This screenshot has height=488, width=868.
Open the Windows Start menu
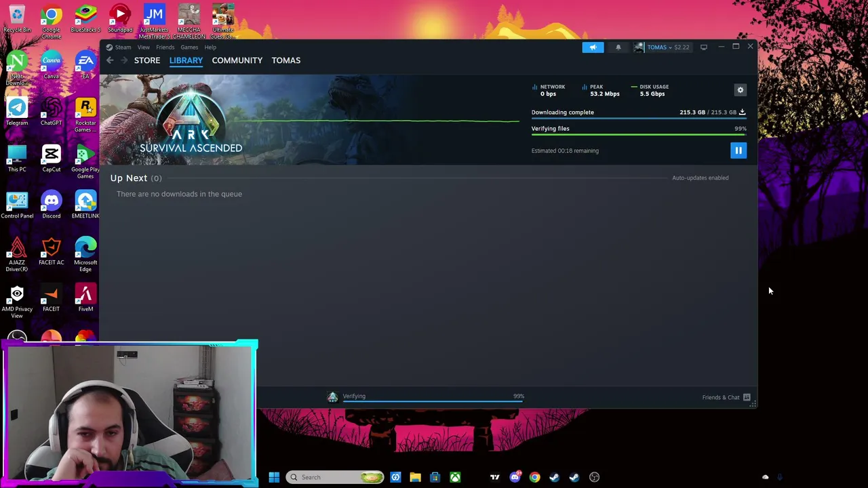click(x=274, y=477)
